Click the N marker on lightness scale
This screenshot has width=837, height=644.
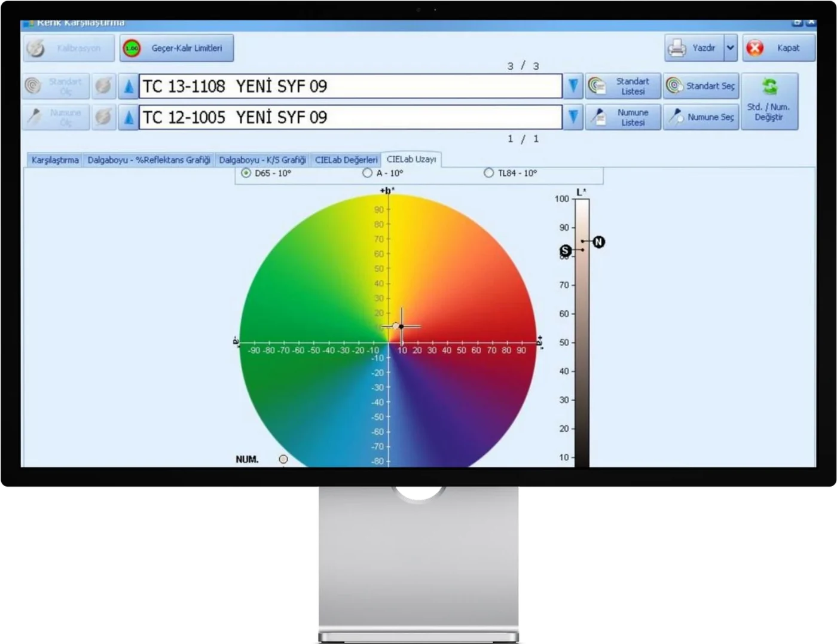[598, 242]
